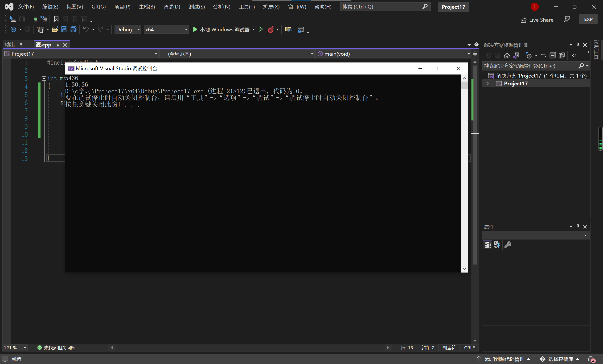This screenshot has width=603, height=364.
Task: Click the 搜索 (Ctrl+Q) search box
Action: click(x=382, y=7)
